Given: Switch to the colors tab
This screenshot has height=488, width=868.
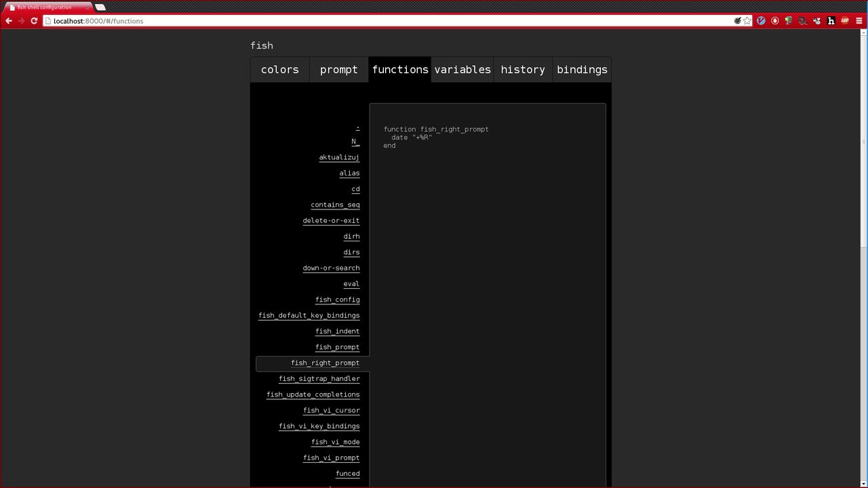Looking at the screenshot, I should (x=280, y=70).
